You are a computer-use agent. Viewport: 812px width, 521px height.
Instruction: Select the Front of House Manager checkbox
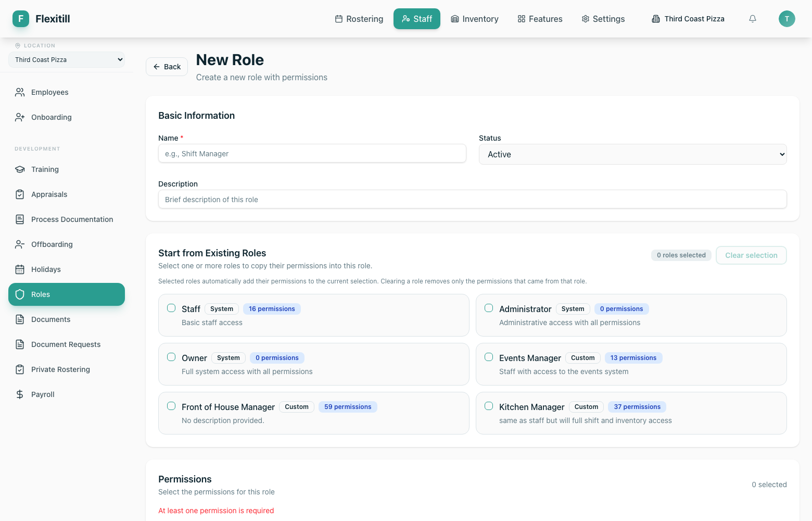coord(171,406)
